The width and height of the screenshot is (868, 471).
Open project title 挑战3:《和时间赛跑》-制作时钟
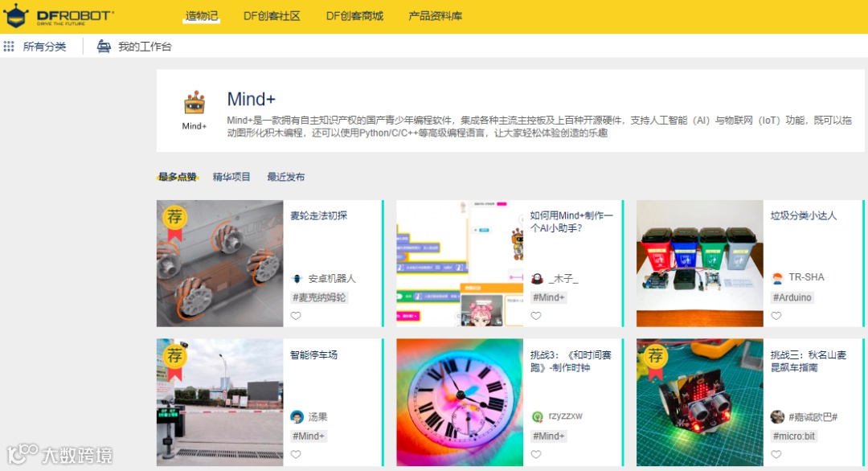click(x=571, y=361)
